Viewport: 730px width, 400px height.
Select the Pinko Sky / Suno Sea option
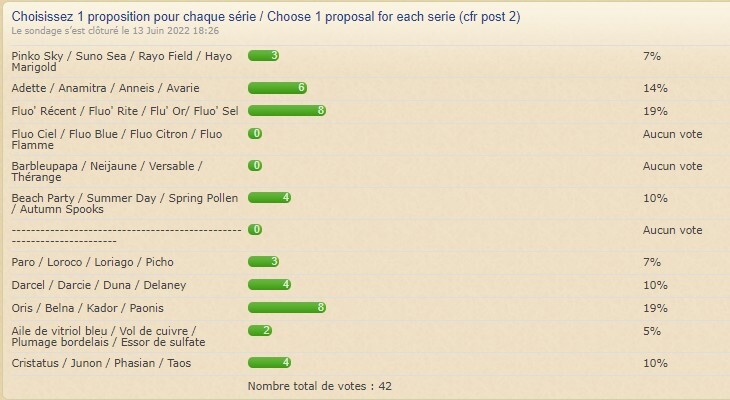point(122,61)
